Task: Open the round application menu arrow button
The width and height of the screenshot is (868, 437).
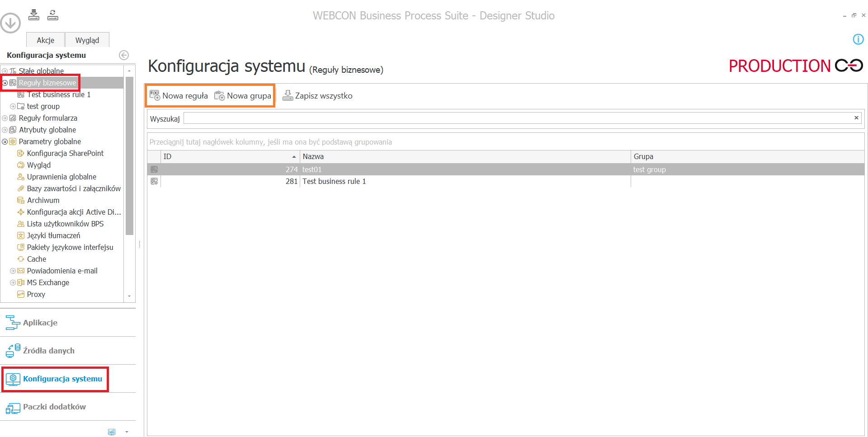Action: click(10, 23)
